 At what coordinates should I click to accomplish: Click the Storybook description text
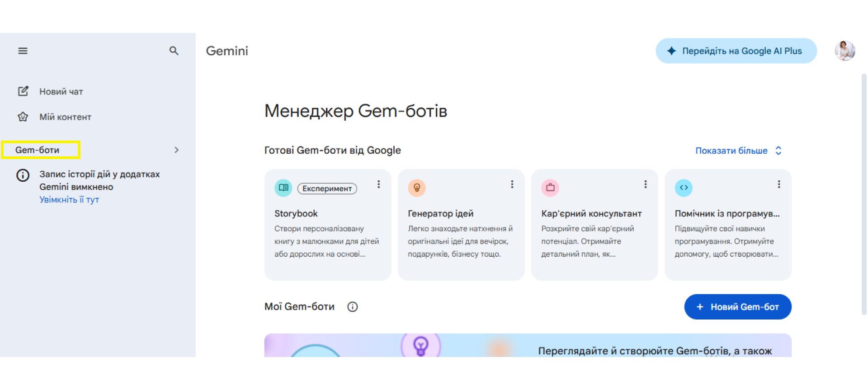click(327, 241)
